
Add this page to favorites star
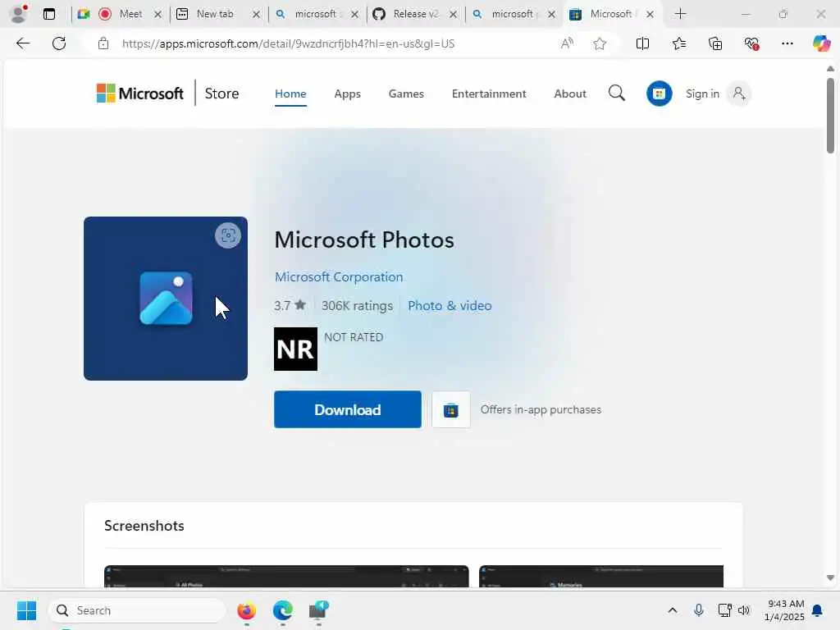click(600, 43)
